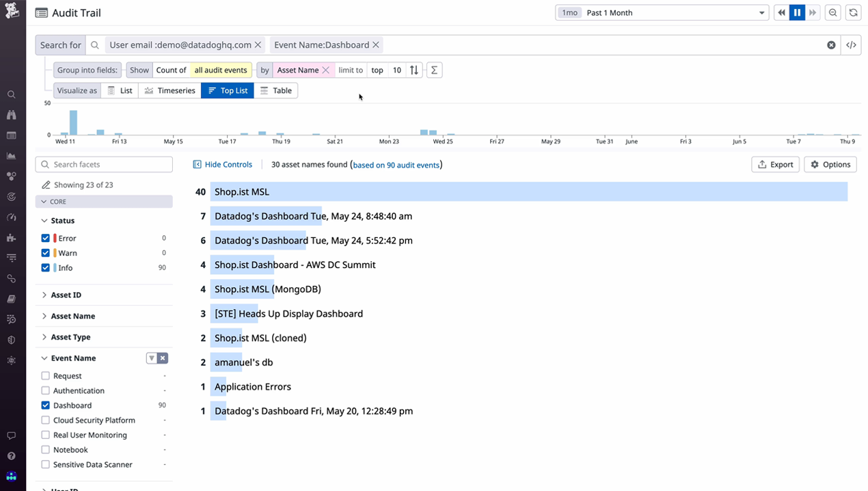Clear the entire search query
Viewport: 868px width, 491px height.
tap(831, 45)
